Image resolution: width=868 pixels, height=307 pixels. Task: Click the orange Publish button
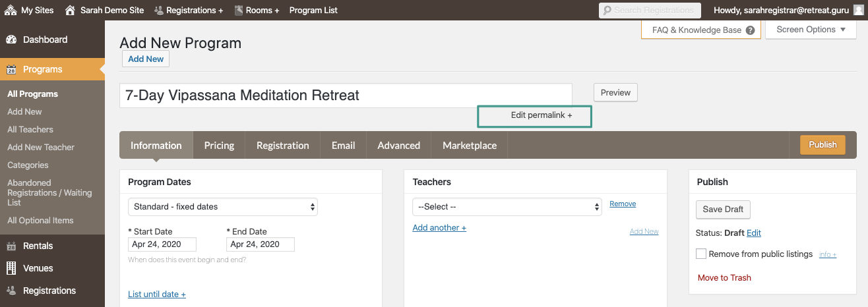[x=822, y=145]
